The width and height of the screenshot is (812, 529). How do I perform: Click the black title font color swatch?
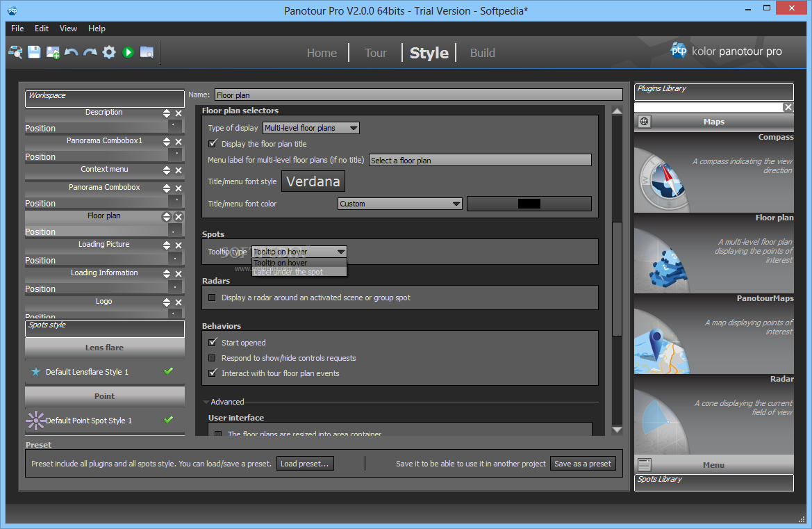click(529, 204)
